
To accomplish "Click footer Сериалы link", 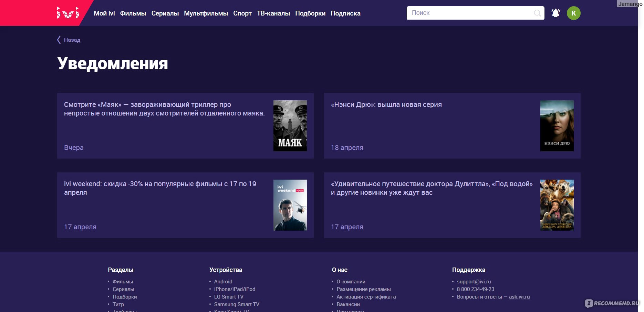I will coord(123,289).
